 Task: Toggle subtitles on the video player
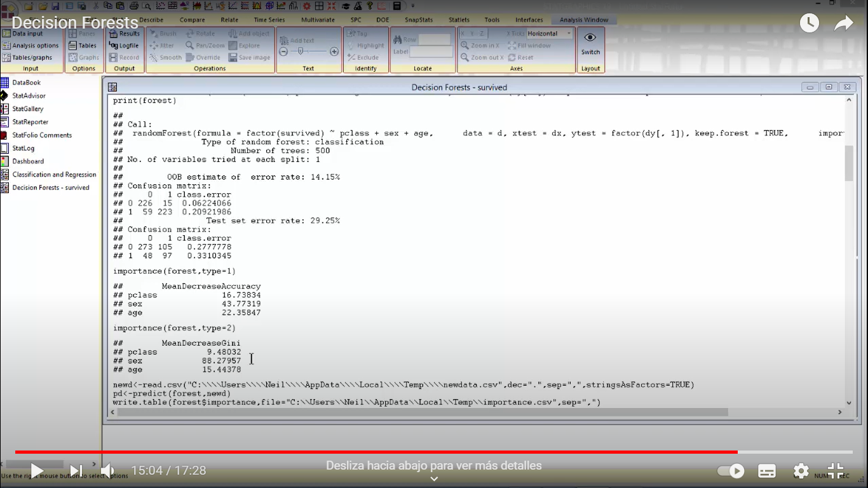click(767, 471)
